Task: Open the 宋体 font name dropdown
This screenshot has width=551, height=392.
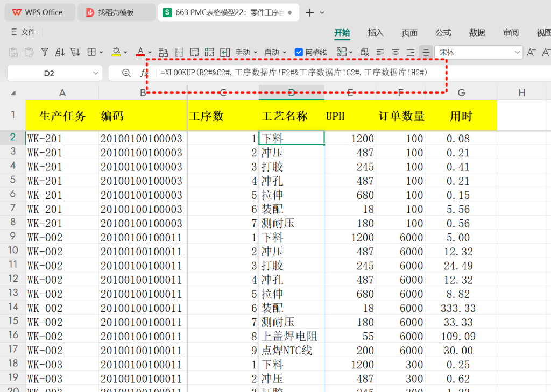Action: coord(517,52)
